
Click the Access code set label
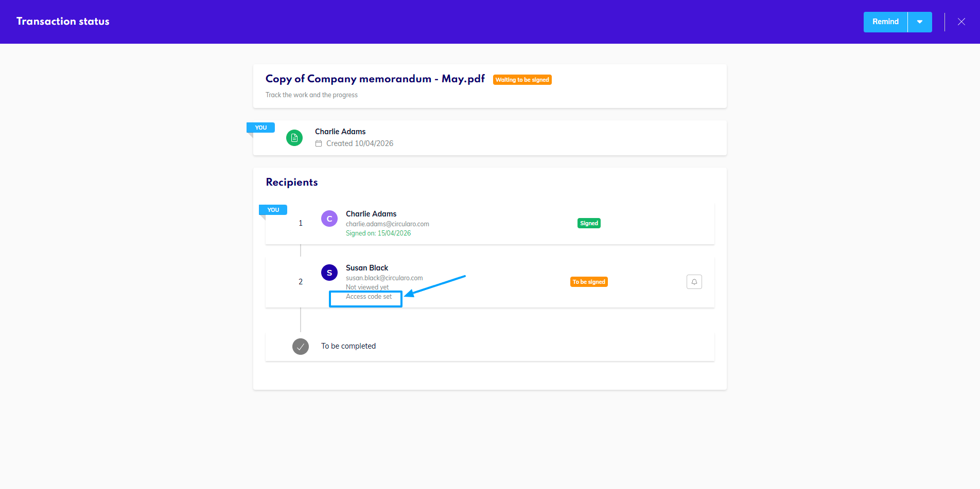pyautogui.click(x=369, y=297)
